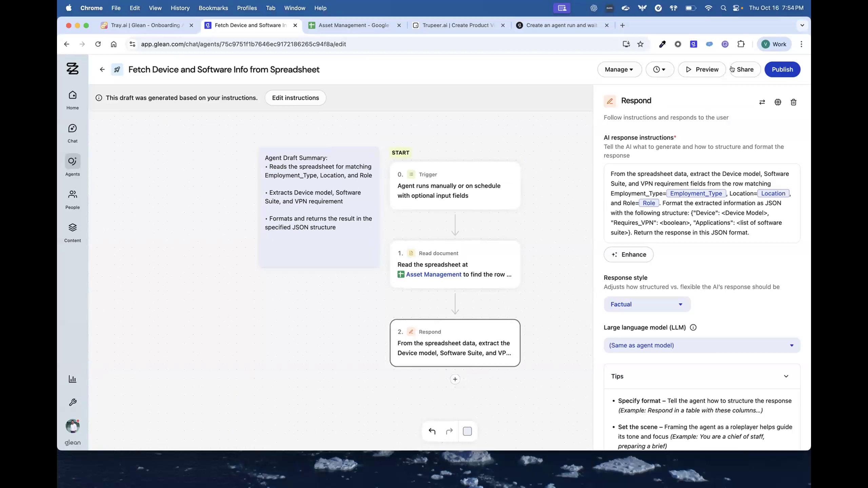Viewport: 868px width, 488px height.
Task: Open the analytics bar chart panel
Action: (72, 379)
